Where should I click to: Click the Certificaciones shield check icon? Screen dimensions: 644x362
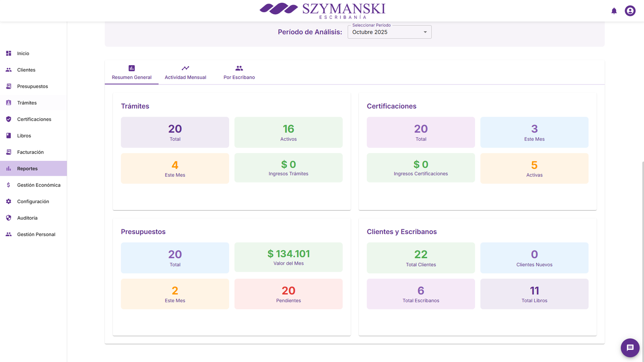pos(8,119)
